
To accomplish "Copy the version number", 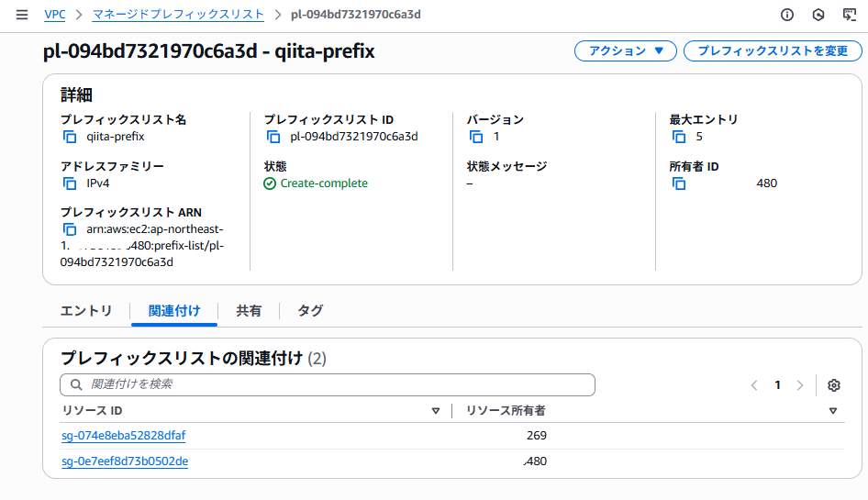I will coord(475,137).
